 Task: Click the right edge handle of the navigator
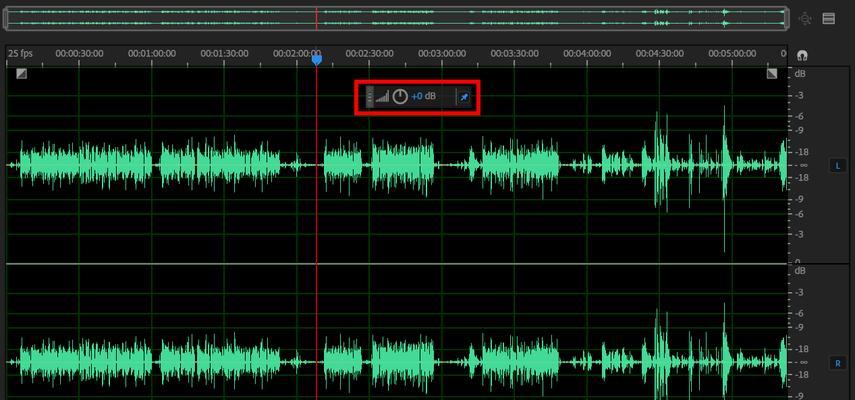(786, 18)
